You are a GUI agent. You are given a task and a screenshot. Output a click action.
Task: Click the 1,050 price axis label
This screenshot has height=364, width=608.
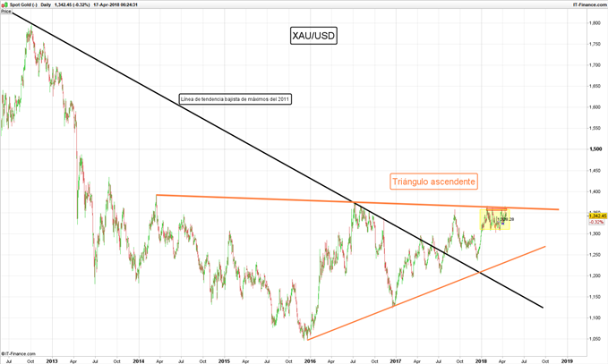click(x=595, y=339)
